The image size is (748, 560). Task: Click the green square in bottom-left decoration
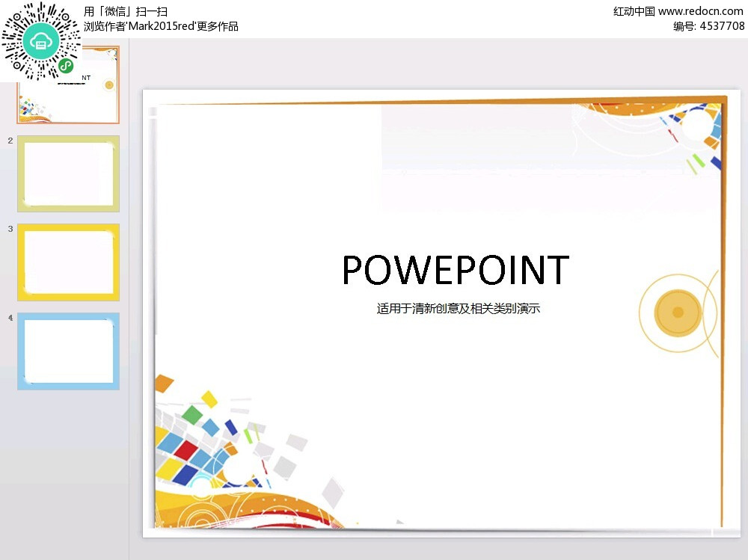click(192, 415)
